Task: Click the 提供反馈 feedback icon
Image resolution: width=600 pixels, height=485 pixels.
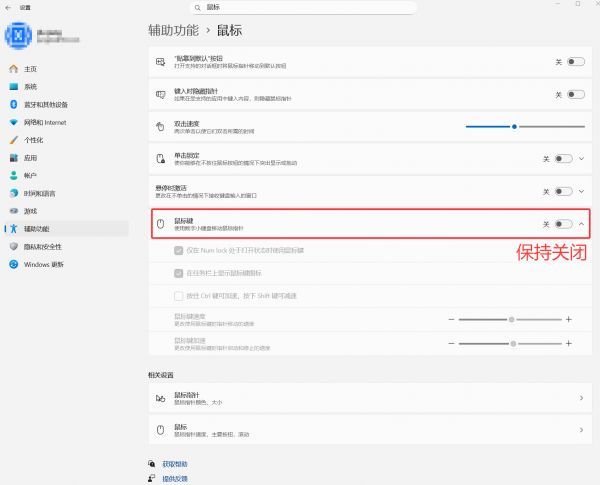Action: tap(152, 478)
